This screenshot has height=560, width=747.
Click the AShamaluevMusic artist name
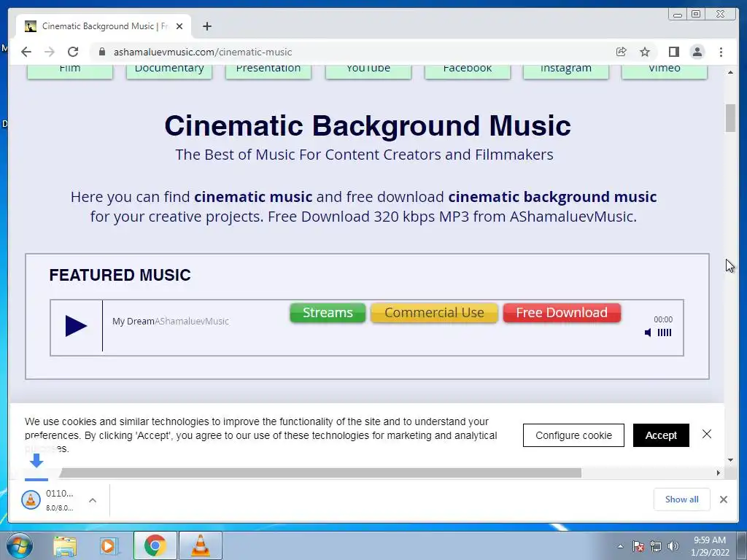tap(192, 322)
